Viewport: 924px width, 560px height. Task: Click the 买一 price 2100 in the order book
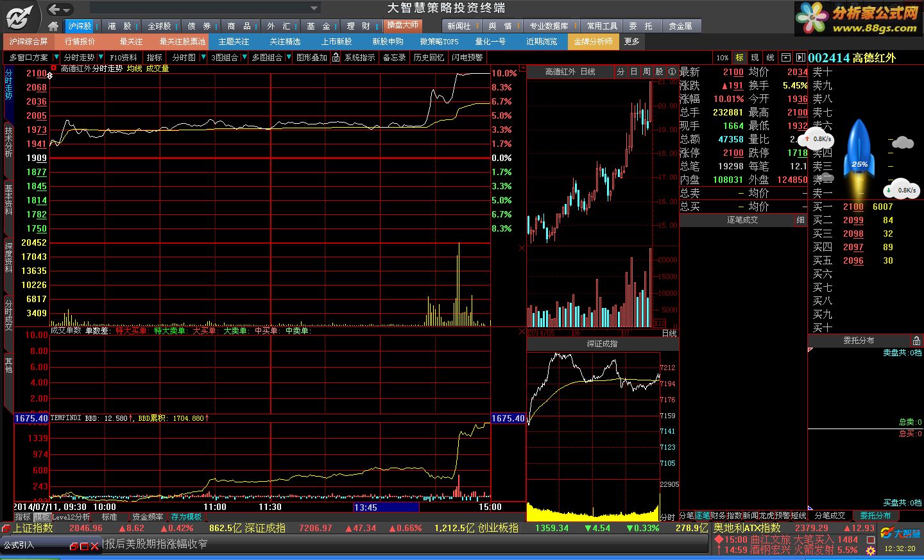[853, 207]
